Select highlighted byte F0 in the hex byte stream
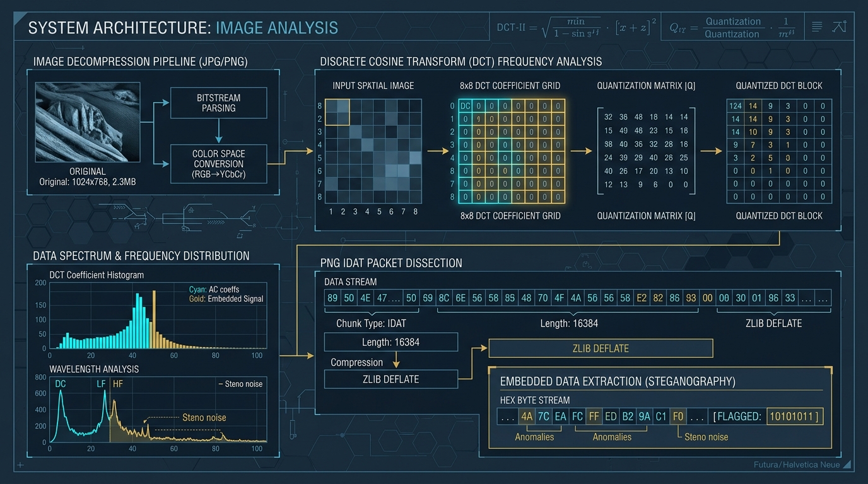The height and width of the screenshot is (484, 868). (678, 417)
